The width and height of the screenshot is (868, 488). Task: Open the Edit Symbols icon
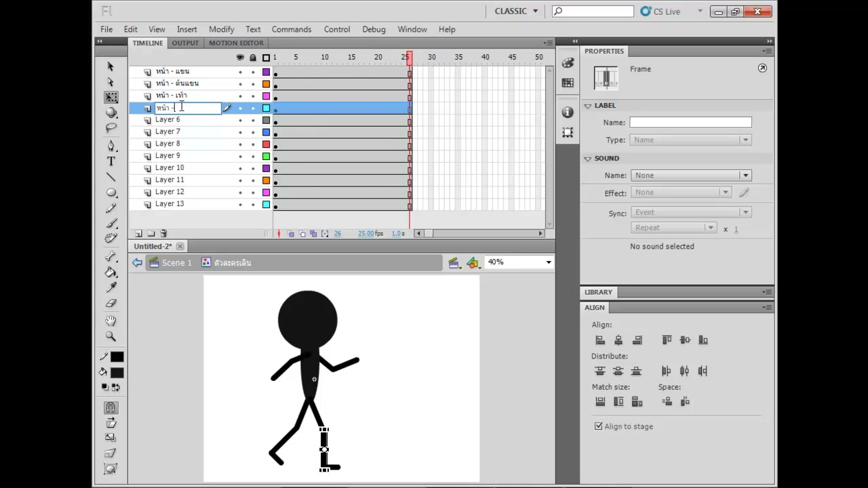473,263
